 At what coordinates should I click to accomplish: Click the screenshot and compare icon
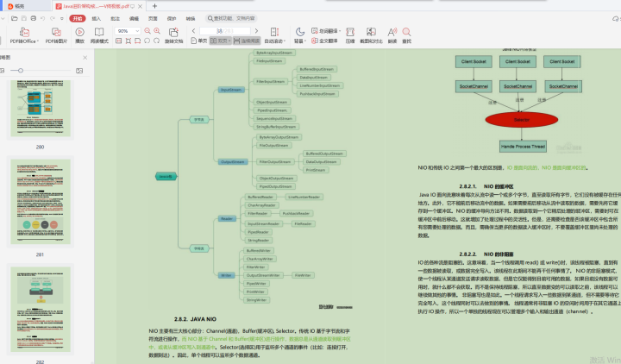tap(371, 32)
